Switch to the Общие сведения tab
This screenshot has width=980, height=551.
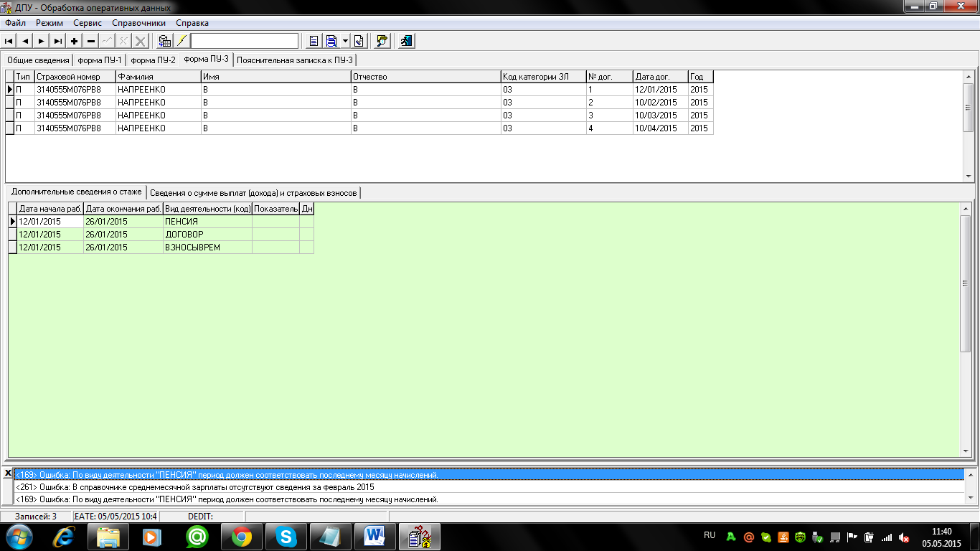pos(38,60)
